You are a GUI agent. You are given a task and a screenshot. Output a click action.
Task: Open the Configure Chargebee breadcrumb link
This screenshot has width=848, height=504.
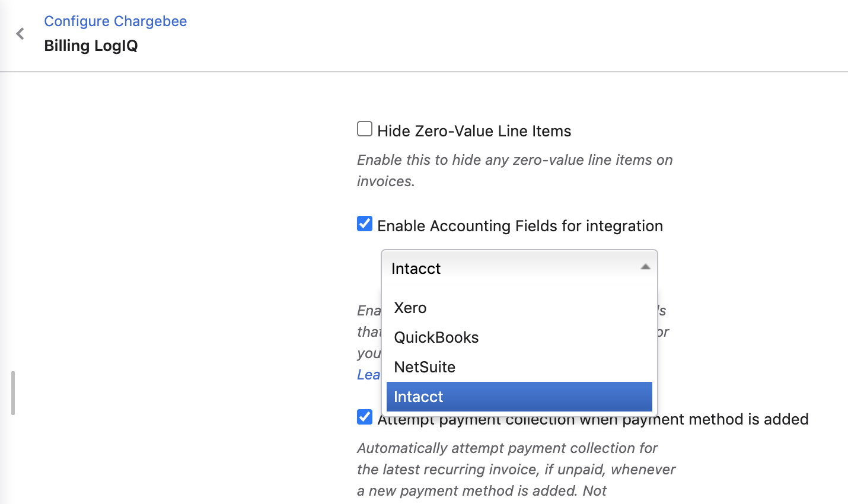[x=115, y=21]
